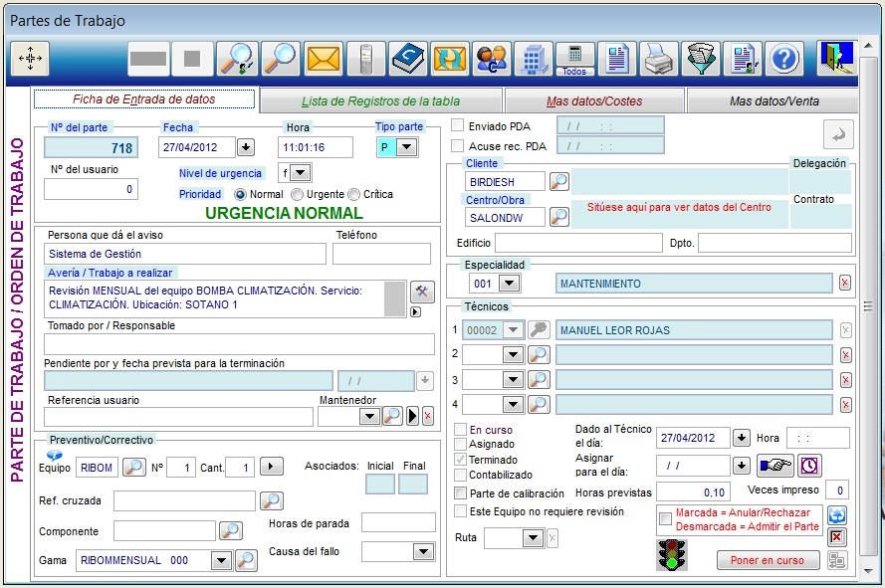Click the office building toolbar icon
Image resolution: width=885 pixels, height=588 pixels.
coord(534,58)
